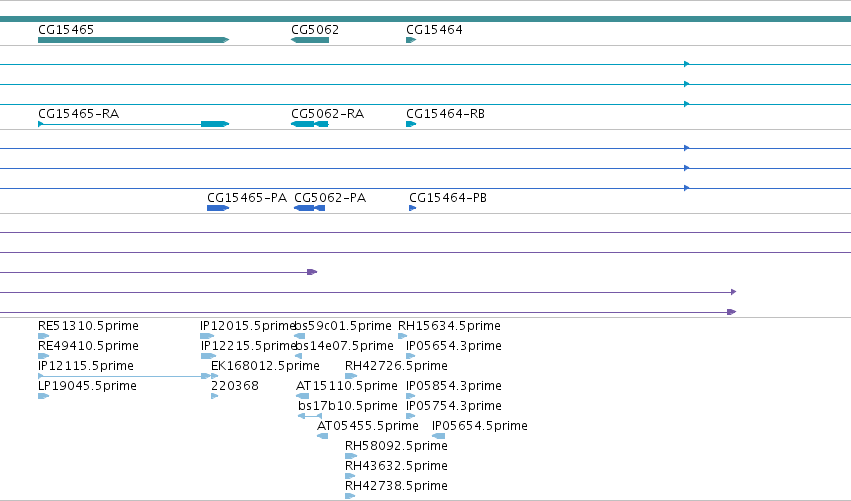Click the AT15110.5prime label
This screenshot has width=851, height=501.
(x=346, y=386)
